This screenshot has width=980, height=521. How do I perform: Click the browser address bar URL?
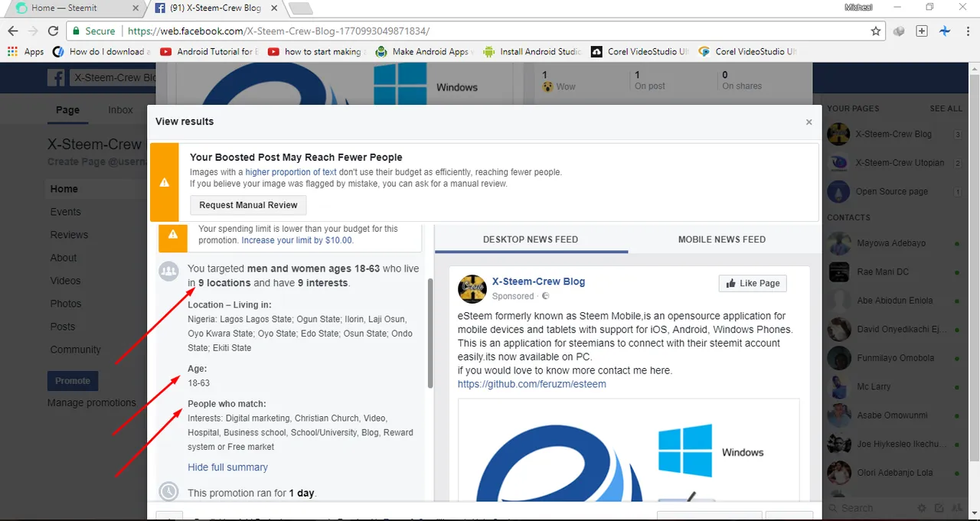point(279,31)
